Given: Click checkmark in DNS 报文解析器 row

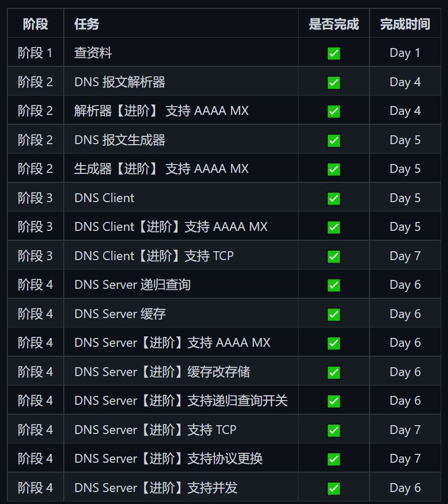Looking at the screenshot, I should [334, 83].
